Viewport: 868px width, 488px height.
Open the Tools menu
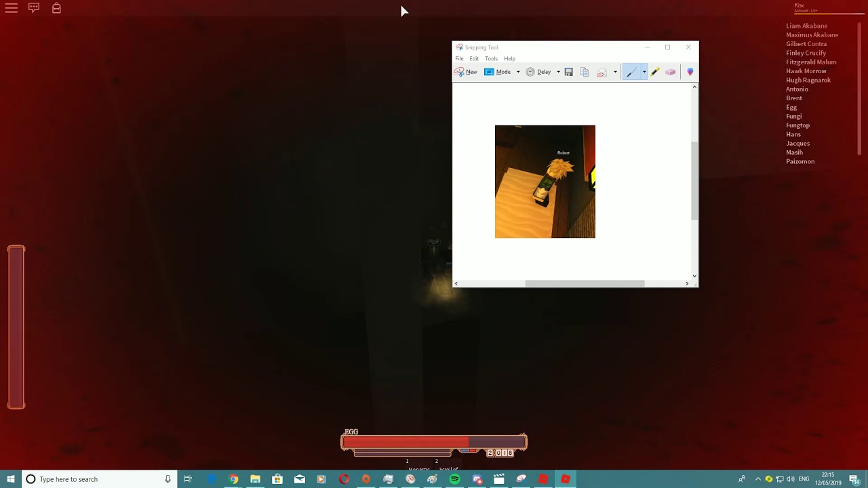pos(491,59)
